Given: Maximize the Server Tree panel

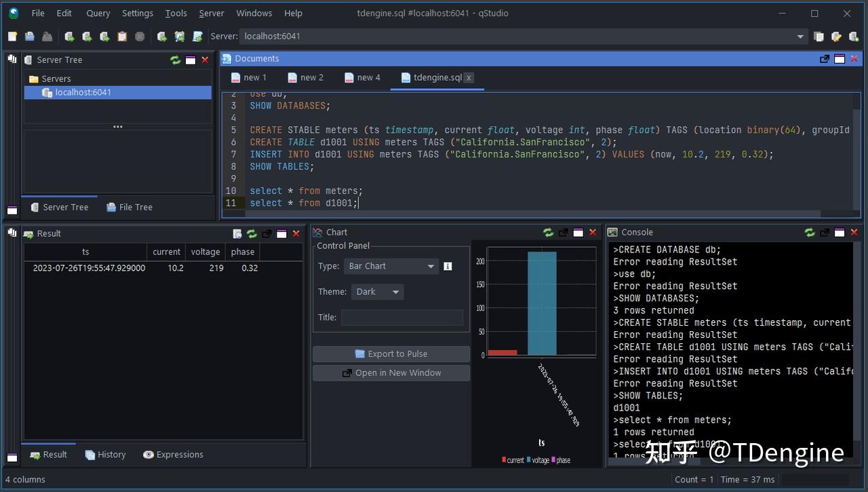Looking at the screenshot, I should 191,60.
